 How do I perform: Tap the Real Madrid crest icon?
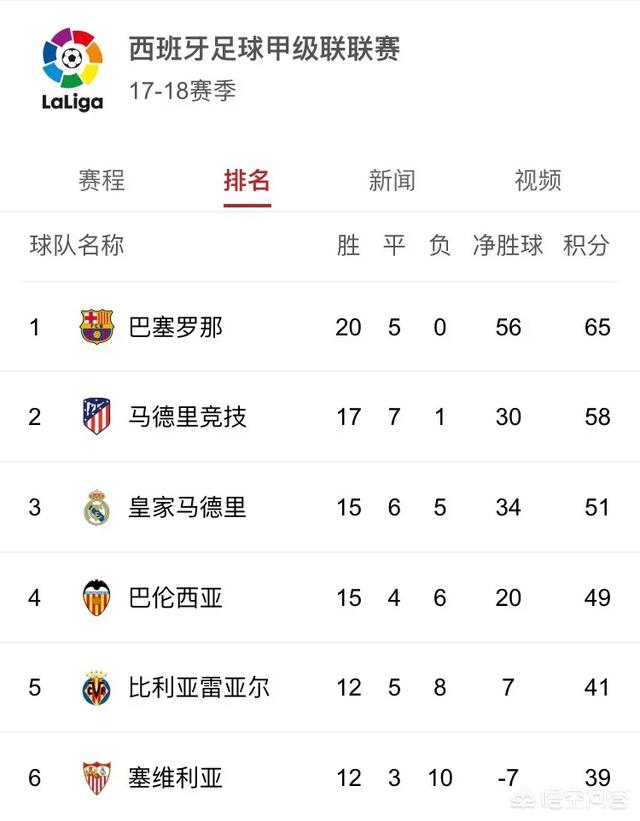[97, 507]
